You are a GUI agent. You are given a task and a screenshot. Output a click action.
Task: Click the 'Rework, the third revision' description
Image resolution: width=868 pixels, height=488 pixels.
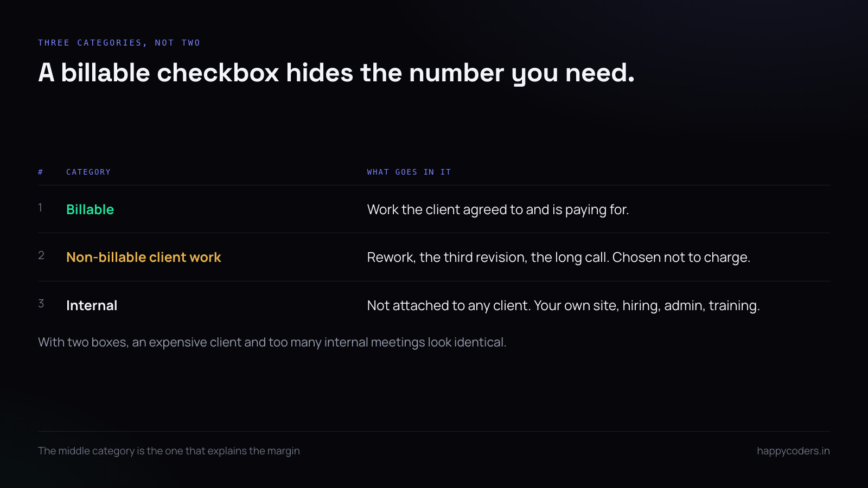pos(559,258)
